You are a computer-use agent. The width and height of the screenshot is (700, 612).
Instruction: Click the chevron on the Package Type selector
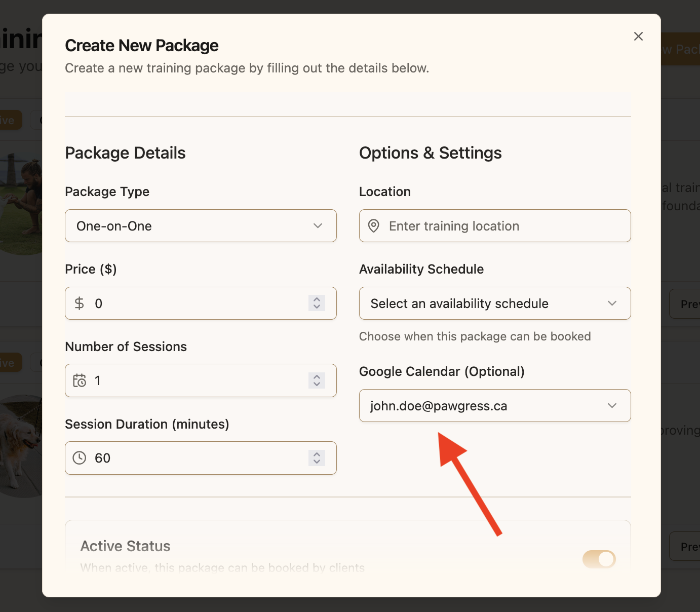pyautogui.click(x=319, y=226)
